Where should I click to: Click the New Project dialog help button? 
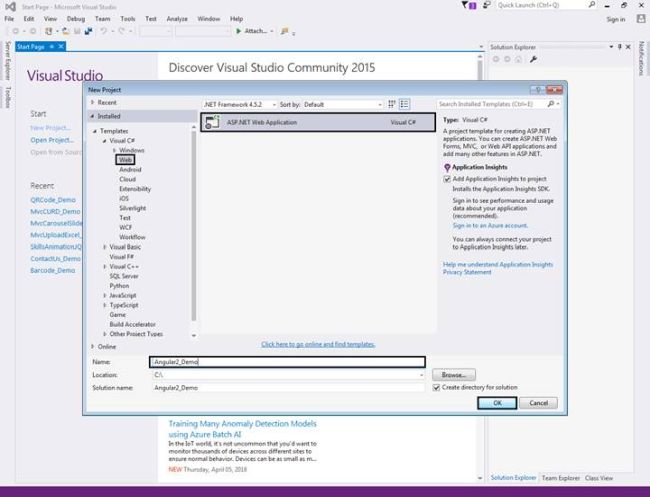538,90
